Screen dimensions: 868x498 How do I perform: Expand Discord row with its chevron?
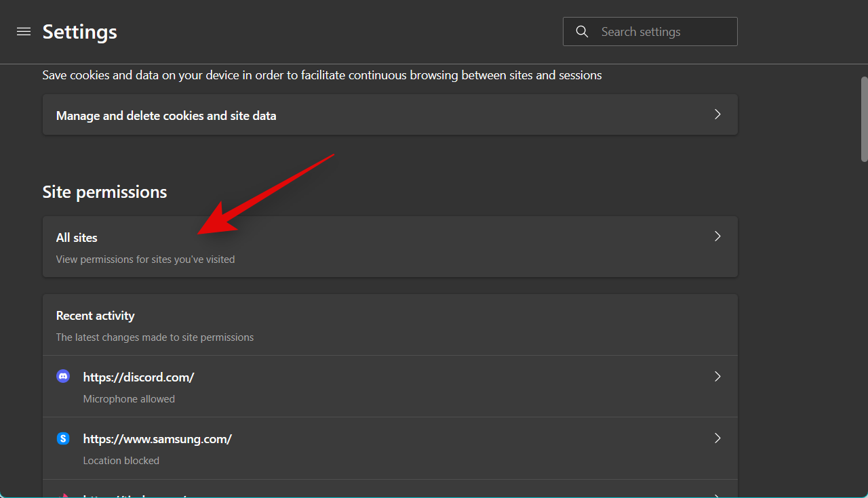(x=717, y=377)
